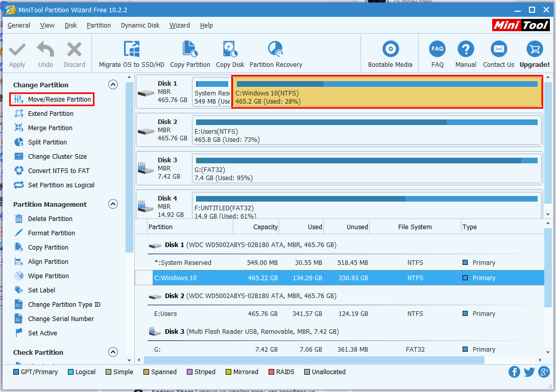Select Disk 1 header in disk map
Screen dimensions: 556x392
(163, 92)
